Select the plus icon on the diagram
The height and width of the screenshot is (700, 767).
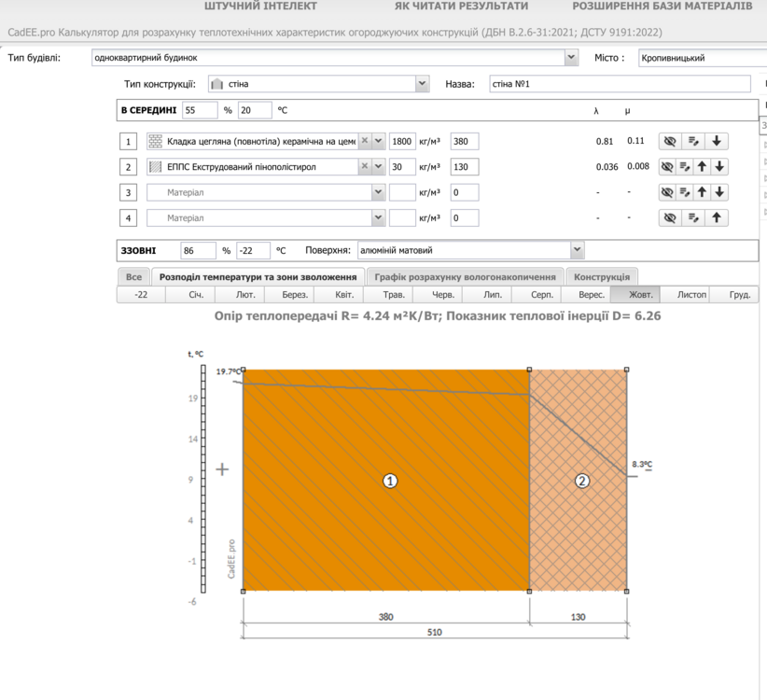[222, 469]
